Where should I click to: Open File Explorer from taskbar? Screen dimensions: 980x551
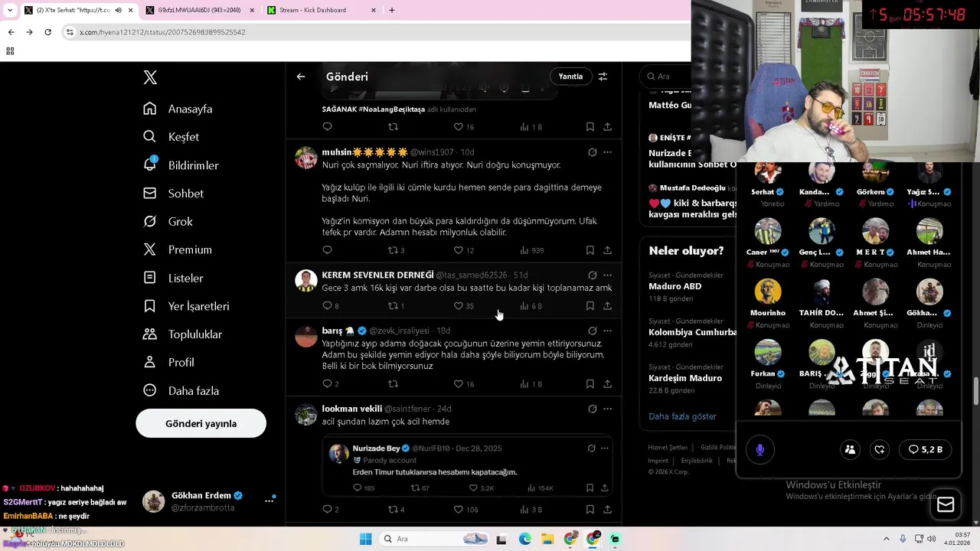coord(548,539)
